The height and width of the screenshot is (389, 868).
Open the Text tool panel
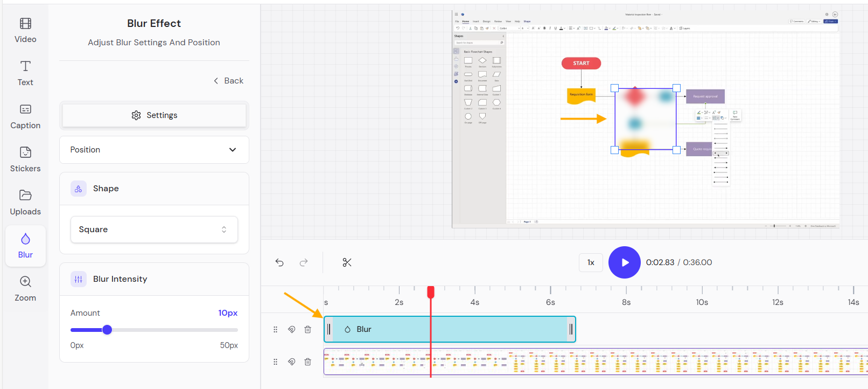[25, 73]
